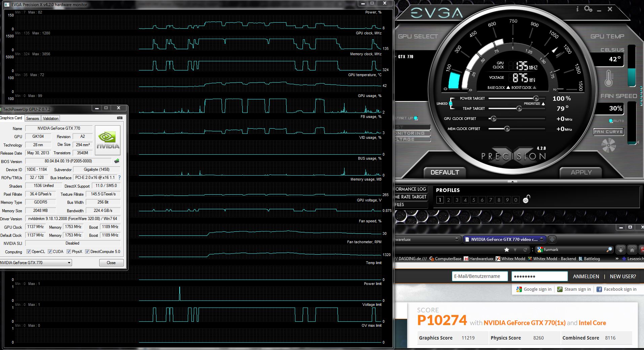
Task: Click the GPU-Z screenshot camera icon
Action: (x=119, y=118)
